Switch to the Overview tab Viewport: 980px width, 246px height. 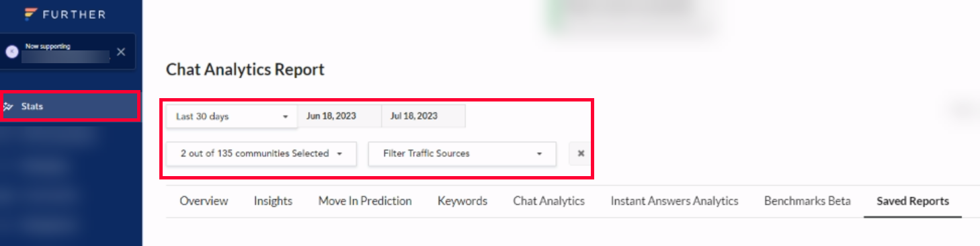click(x=204, y=201)
